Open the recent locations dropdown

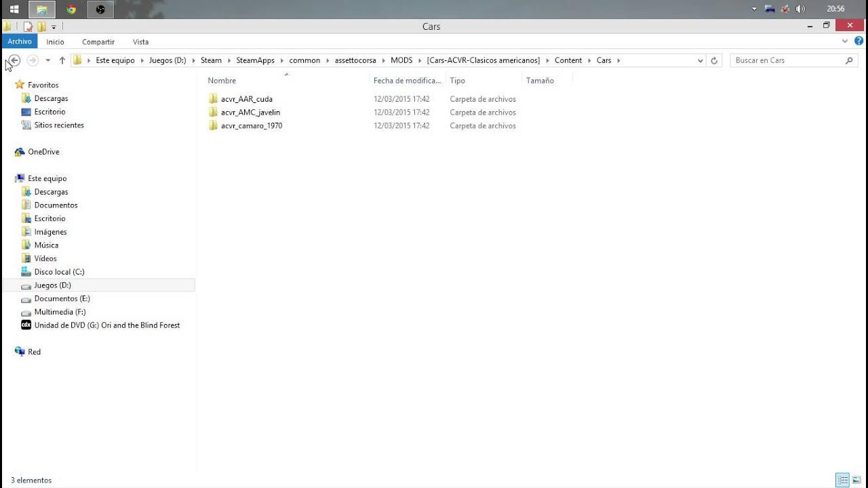47,60
